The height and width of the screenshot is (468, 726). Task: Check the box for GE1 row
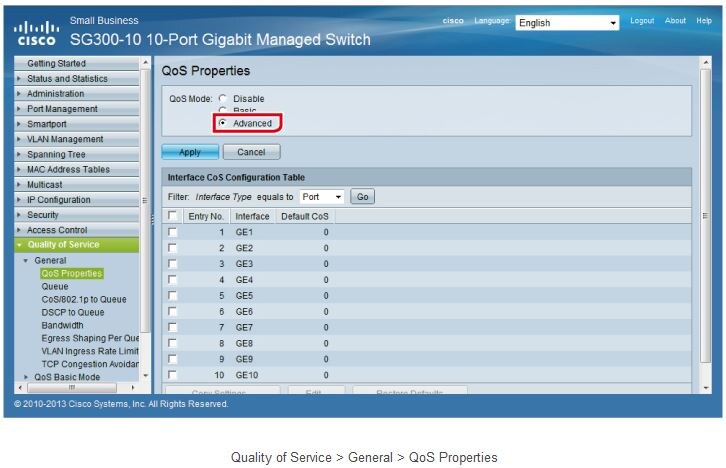pyautogui.click(x=173, y=232)
